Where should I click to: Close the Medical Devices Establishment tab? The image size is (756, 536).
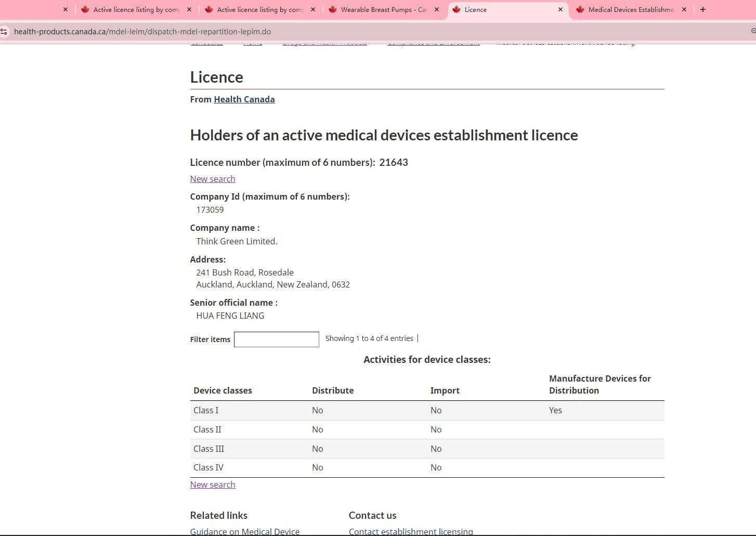tap(684, 9)
